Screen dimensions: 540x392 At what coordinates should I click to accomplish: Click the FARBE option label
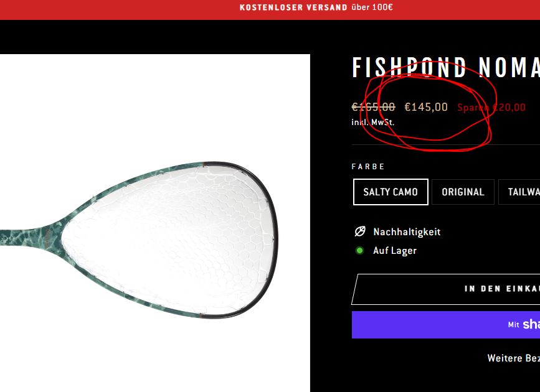(368, 167)
